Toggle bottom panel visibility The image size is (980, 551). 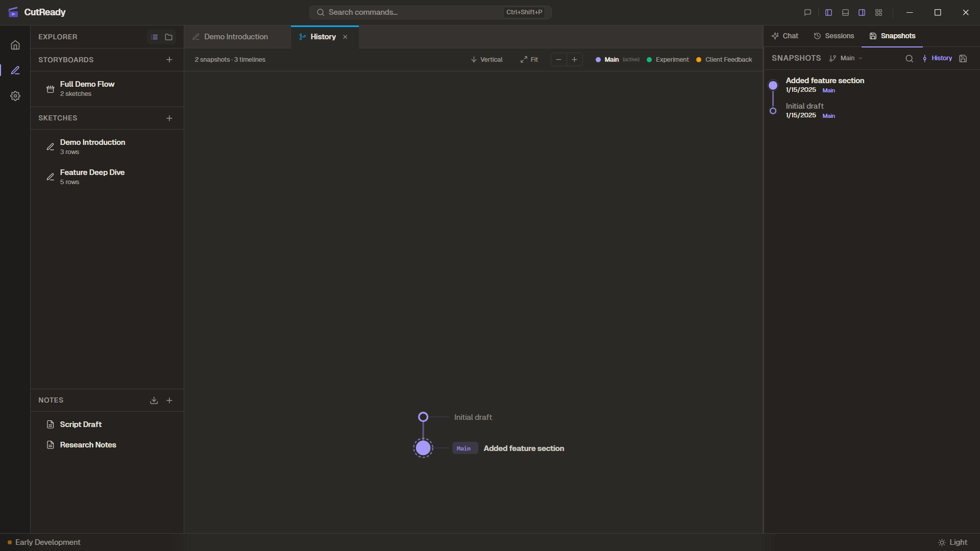coord(845,12)
